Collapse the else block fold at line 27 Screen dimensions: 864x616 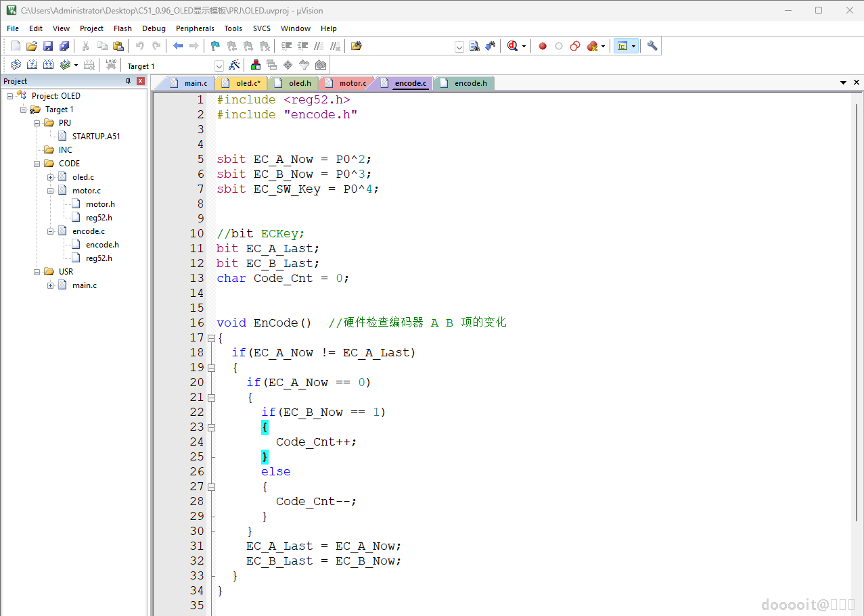coord(211,487)
